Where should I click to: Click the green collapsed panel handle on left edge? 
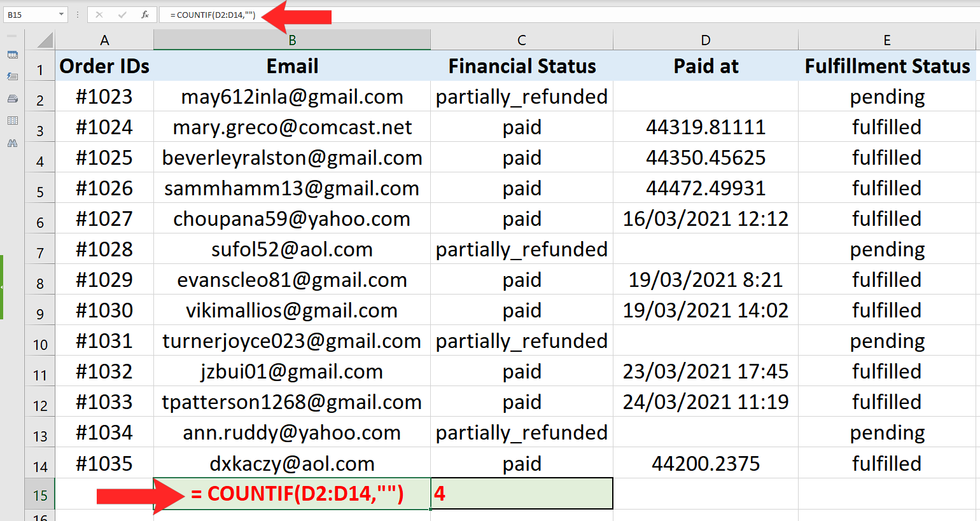2,287
